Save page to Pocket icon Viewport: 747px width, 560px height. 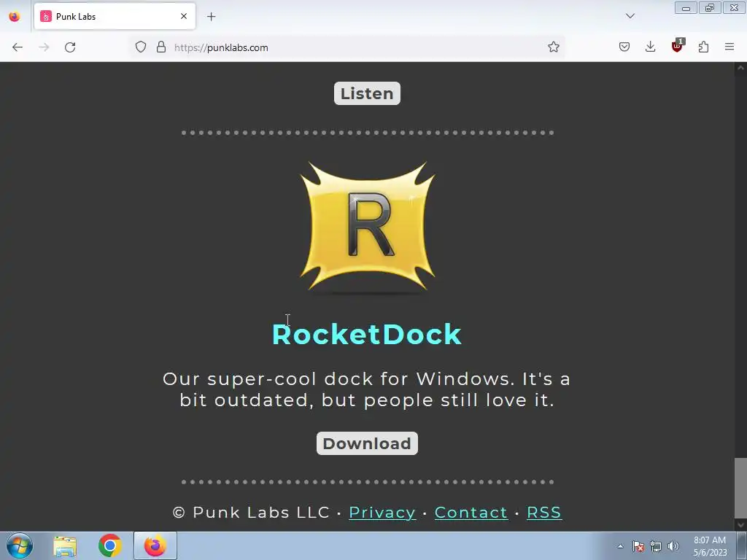point(624,47)
